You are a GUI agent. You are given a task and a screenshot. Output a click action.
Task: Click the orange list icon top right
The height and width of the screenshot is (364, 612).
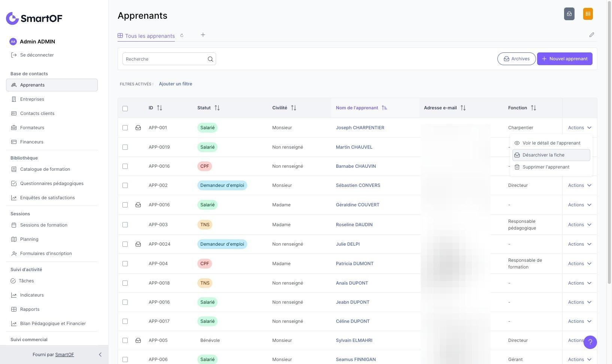point(588,14)
